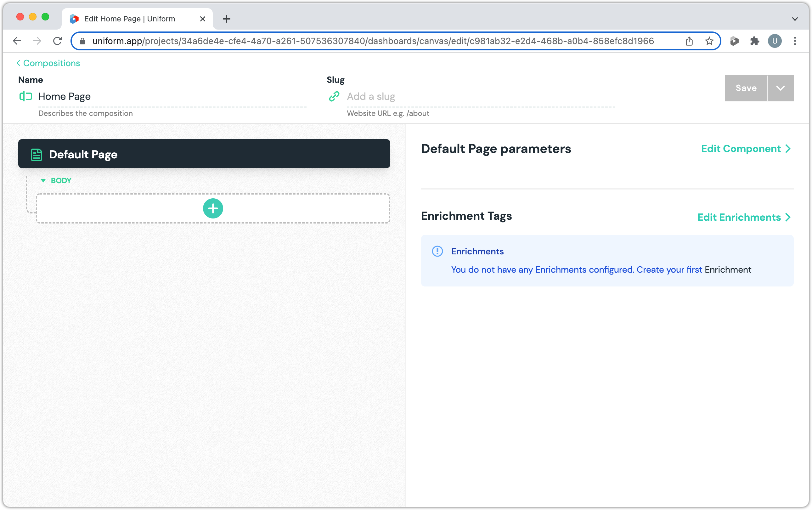
Task: Click the Enrichments info alert icon
Action: [437, 251]
